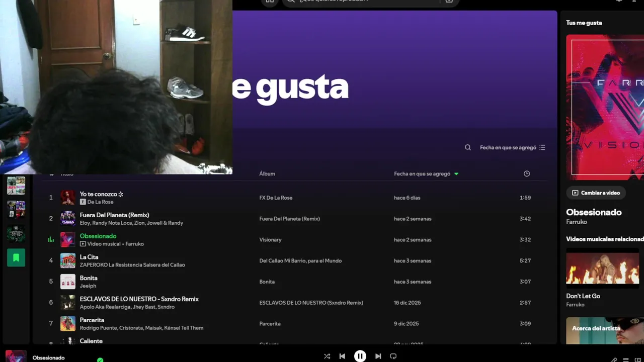This screenshot has height=362, width=644.
Task: Open the first playlist thumbnail in the left sidebar
Action: click(x=16, y=186)
